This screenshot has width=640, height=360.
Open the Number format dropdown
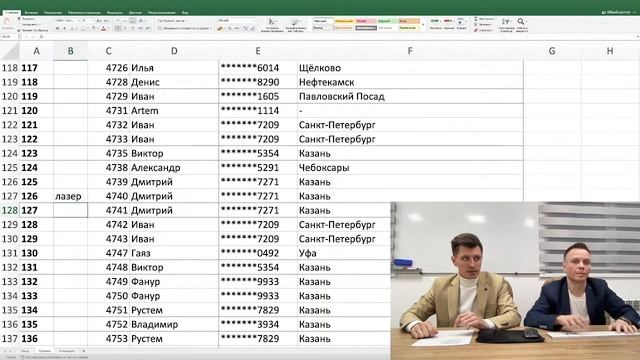[x=236, y=20]
